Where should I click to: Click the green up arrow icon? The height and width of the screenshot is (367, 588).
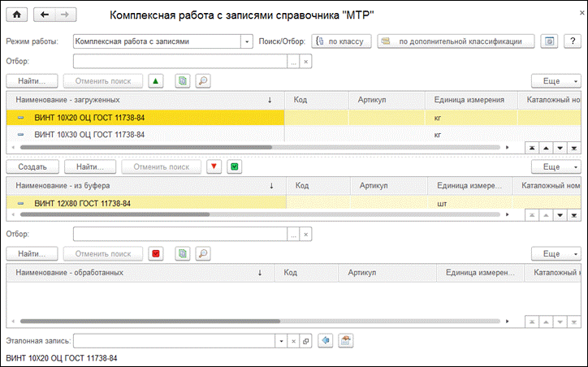tap(156, 81)
